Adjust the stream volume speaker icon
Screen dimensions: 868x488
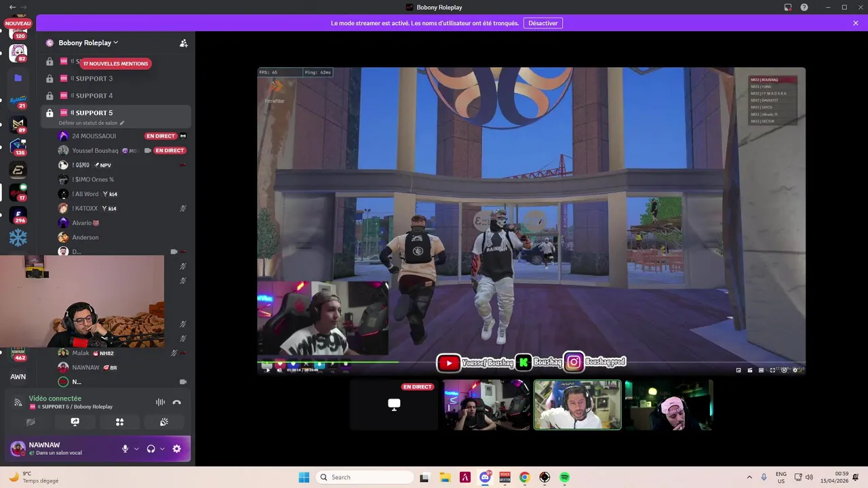pos(279,370)
